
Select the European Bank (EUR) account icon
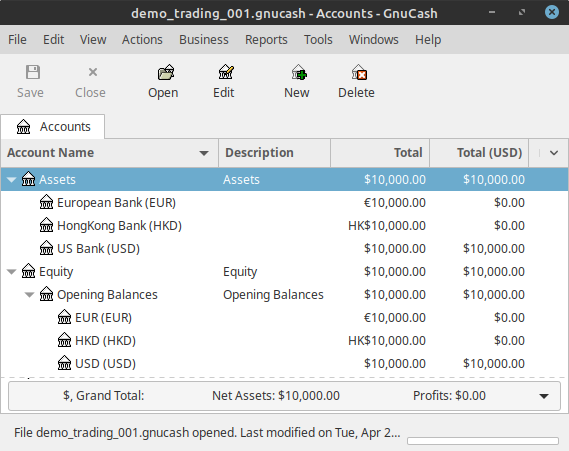(x=46, y=202)
